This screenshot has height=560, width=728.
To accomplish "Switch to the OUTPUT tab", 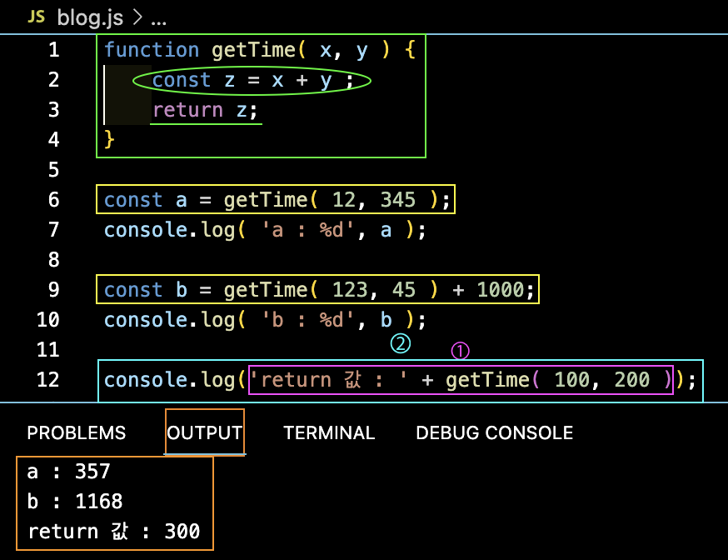I will pyautogui.click(x=204, y=432).
